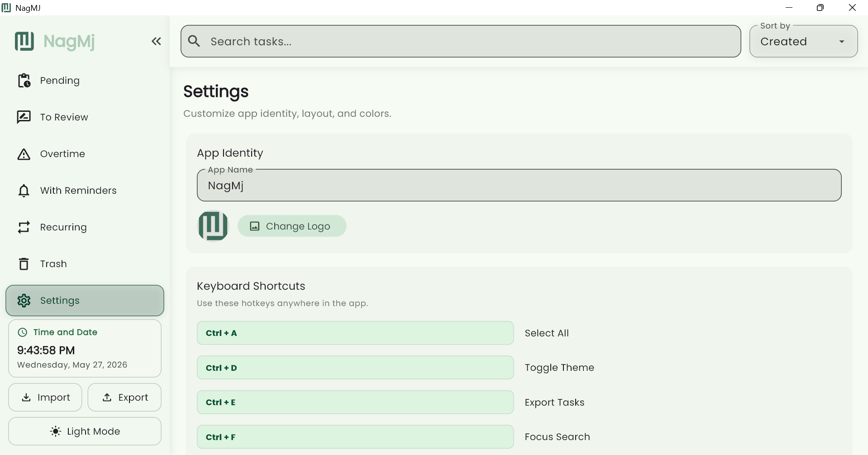Click the Toggle Theme label
Image resolution: width=868 pixels, height=455 pixels.
(x=559, y=368)
